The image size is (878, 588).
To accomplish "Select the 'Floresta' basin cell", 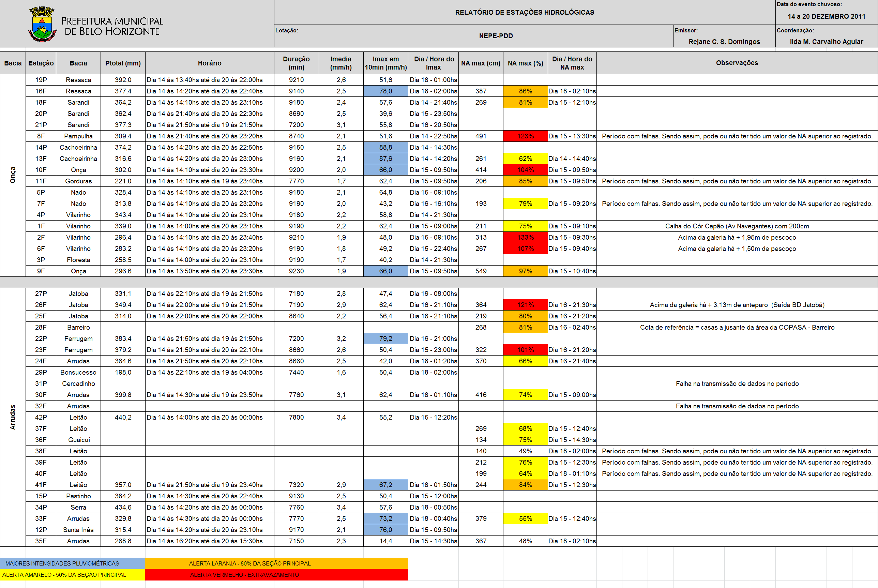I will tap(78, 260).
